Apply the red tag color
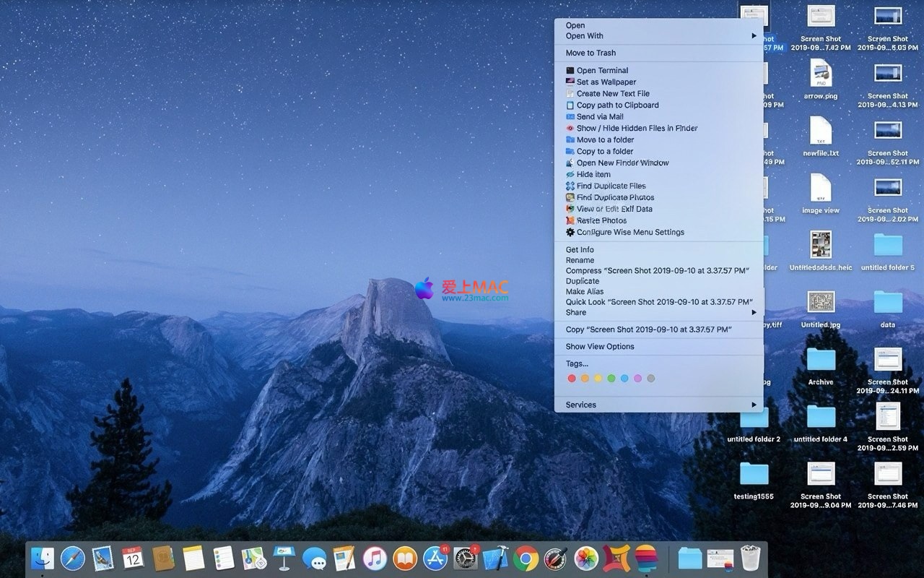 572,379
